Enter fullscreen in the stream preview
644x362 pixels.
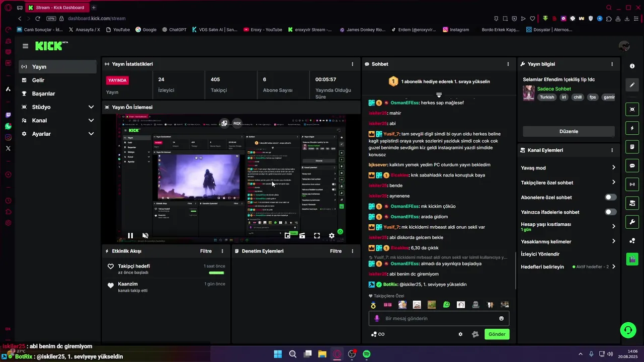tap(317, 235)
